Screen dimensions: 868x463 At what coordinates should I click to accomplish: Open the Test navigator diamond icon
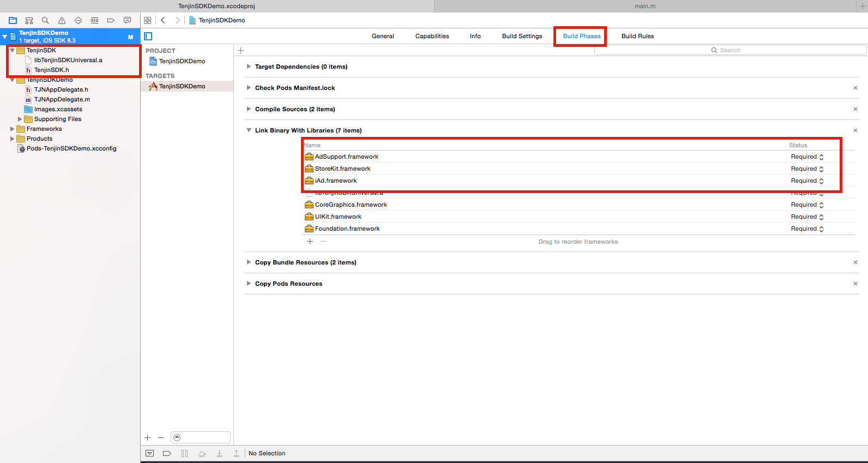79,20
